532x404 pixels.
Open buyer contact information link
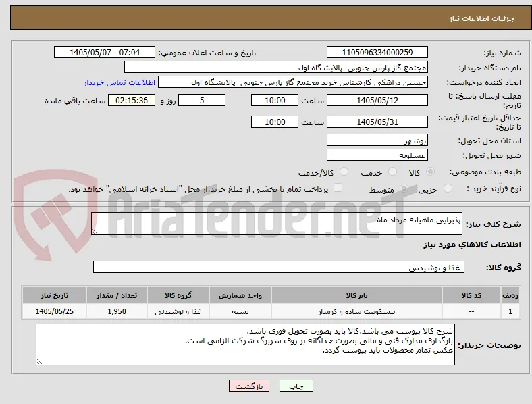pos(119,82)
